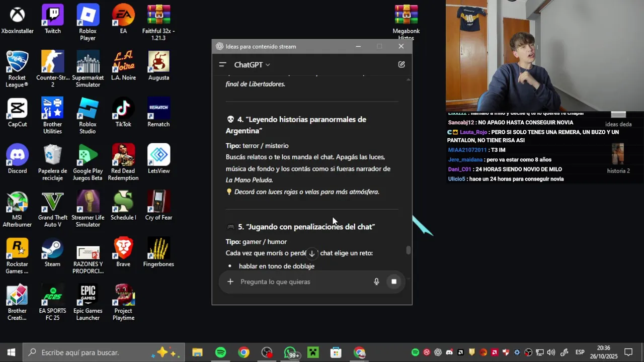Select the Brother Creati... desktop icon
The height and width of the screenshot is (362, 644).
[17, 302]
